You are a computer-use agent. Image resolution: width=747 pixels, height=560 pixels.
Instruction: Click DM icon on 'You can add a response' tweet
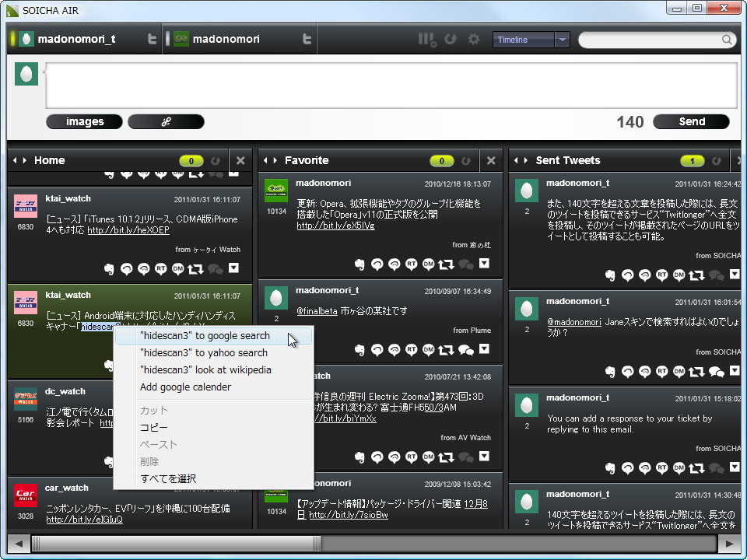coord(679,468)
